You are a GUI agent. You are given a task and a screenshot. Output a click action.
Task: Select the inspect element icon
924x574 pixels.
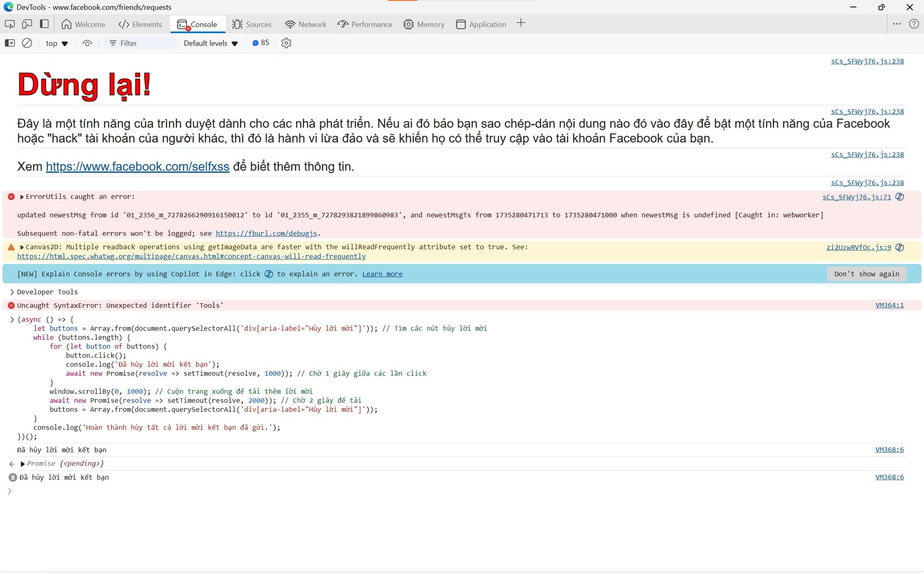pos(10,24)
